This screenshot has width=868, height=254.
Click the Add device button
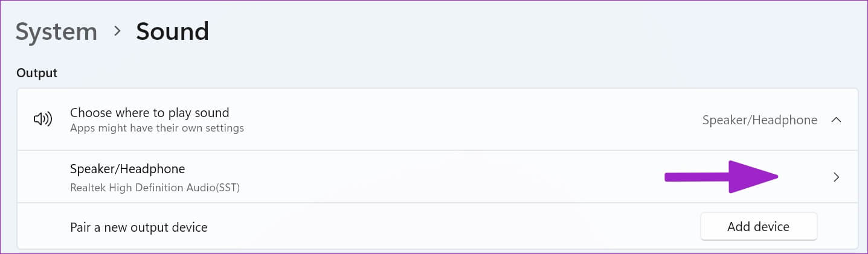tap(759, 227)
